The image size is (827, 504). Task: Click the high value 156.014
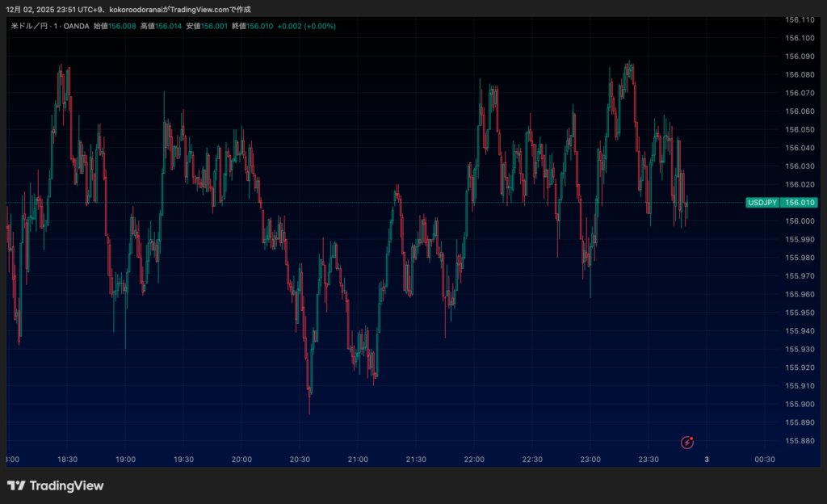point(169,26)
